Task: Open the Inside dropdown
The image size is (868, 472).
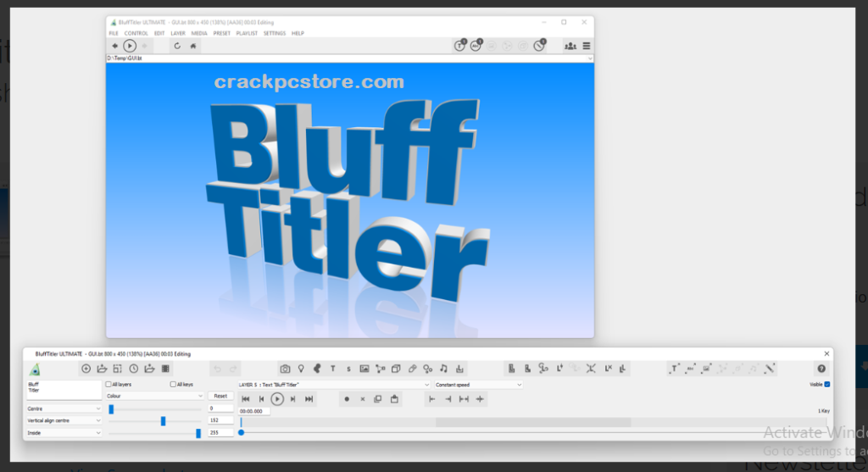Action: [x=64, y=433]
